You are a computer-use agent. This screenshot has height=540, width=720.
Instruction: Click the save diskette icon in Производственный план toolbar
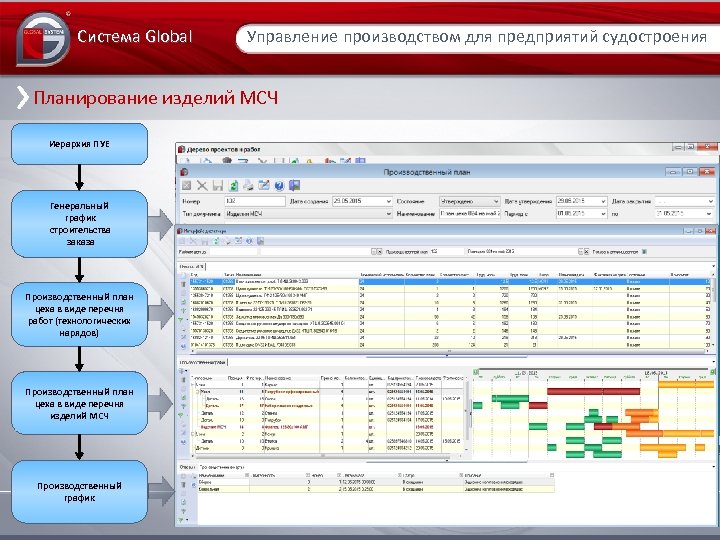(x=218, y=186)
